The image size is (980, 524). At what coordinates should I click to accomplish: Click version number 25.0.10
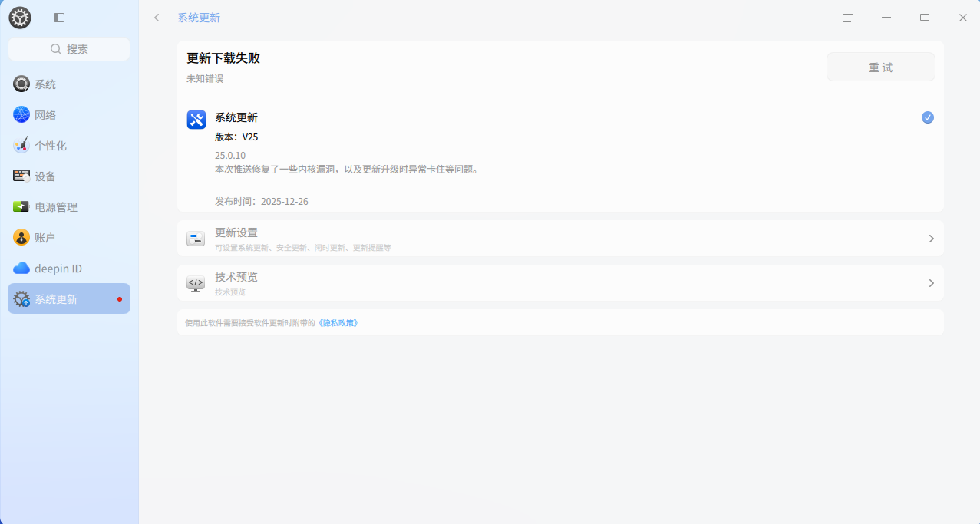pyautogui.click(x=230, y=156)
